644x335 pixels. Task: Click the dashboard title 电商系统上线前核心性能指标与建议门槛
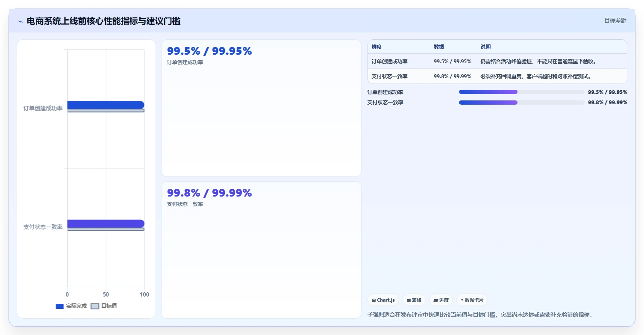click(x=103, y=21)
